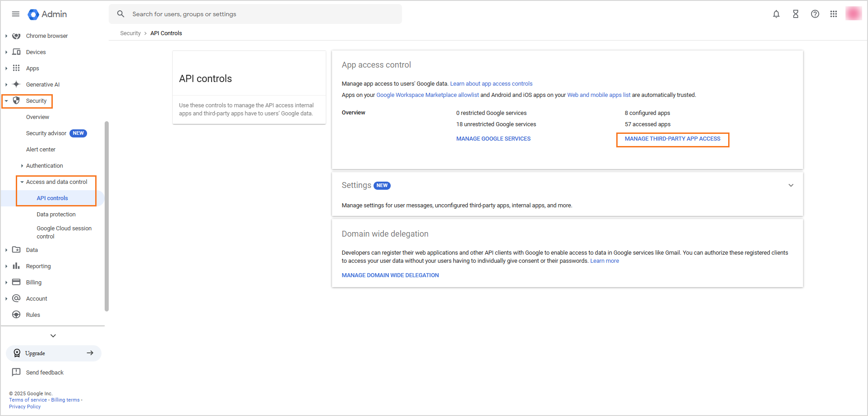Image resolution: width=868 pixels, height=416 pixels.
Task: Expand the Data tree arrow
Action: (6, 250)
